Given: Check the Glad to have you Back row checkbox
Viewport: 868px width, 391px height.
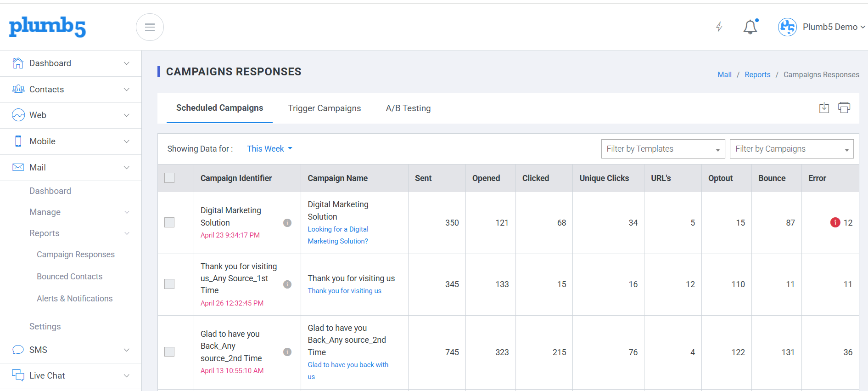Looking at the screenshot, I should [169, 351].
